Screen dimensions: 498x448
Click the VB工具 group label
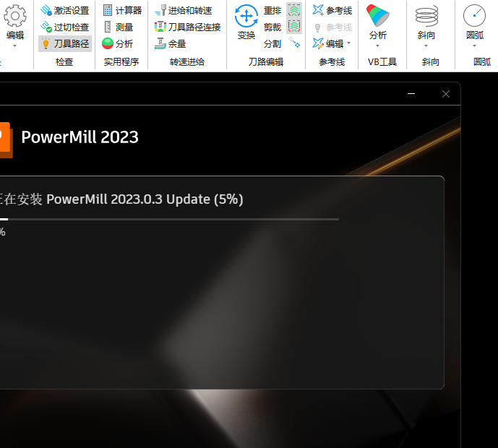pyautogui.click(x=382, y=62)
